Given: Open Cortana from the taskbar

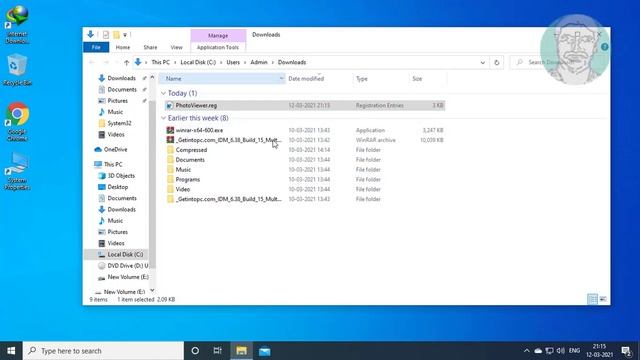Looking at the screenshot, I should click(x=195, y=351).
